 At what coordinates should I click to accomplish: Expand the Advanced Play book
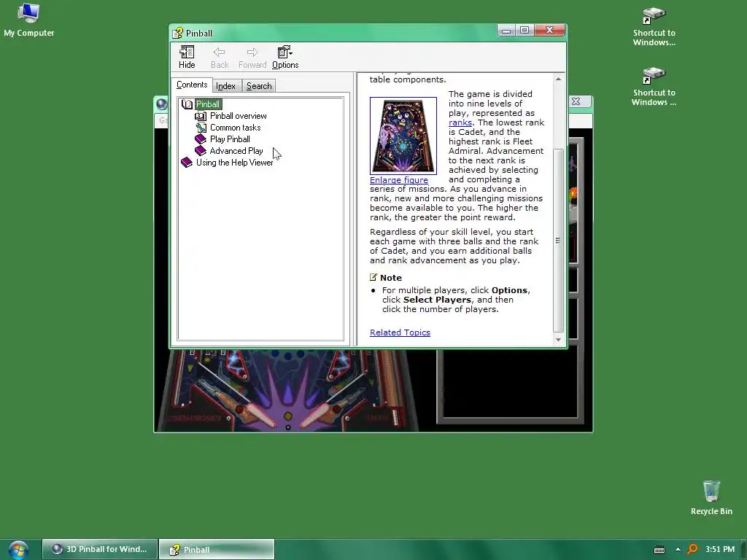click(236, 150)
